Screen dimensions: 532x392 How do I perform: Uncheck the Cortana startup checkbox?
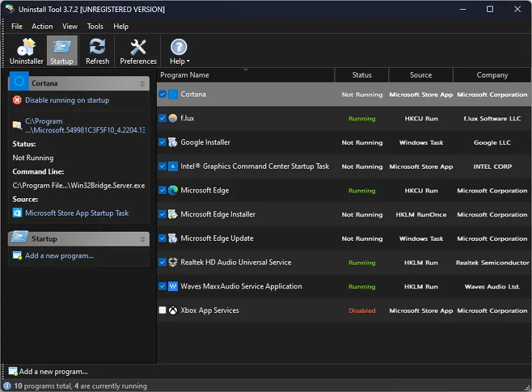[162, 94]
